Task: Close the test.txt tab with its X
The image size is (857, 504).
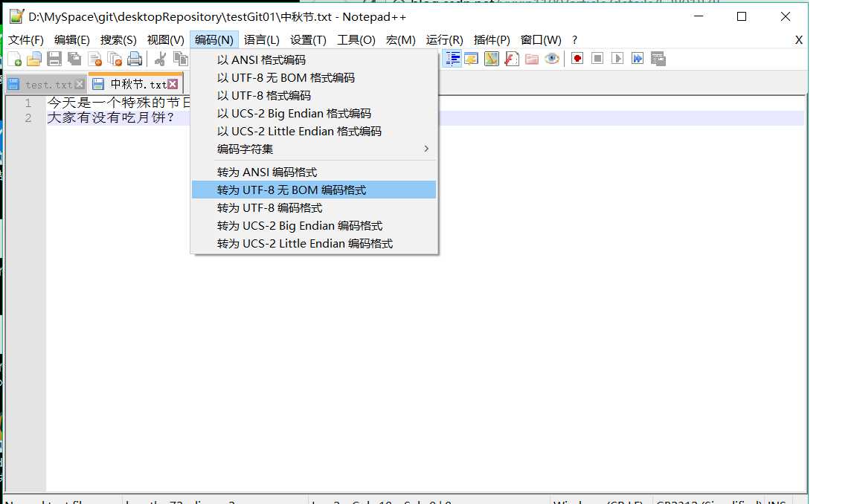Action: click(80, 84)
